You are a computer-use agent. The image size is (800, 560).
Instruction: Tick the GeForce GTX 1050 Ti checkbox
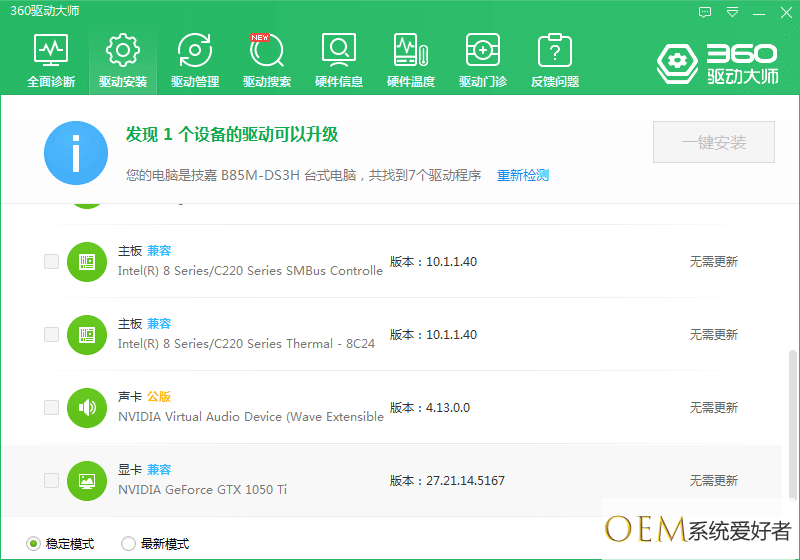point(51,481)
